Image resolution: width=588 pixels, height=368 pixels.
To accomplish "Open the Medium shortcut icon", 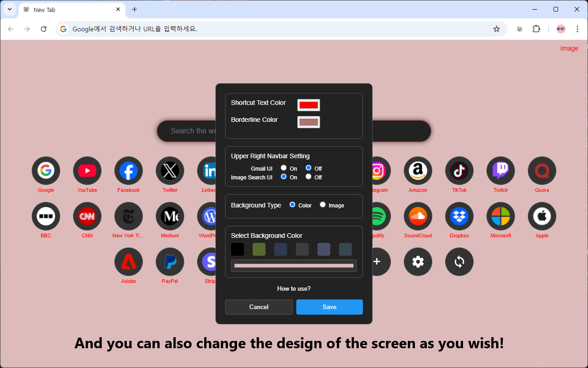I will (170, 216).
